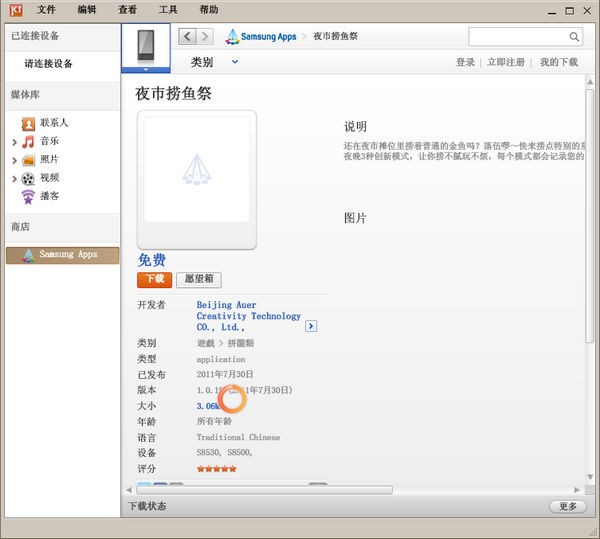The width and height of the screenshot is (600, 539).
Task: Click the 音乐 music note icon
Action: 28,142
